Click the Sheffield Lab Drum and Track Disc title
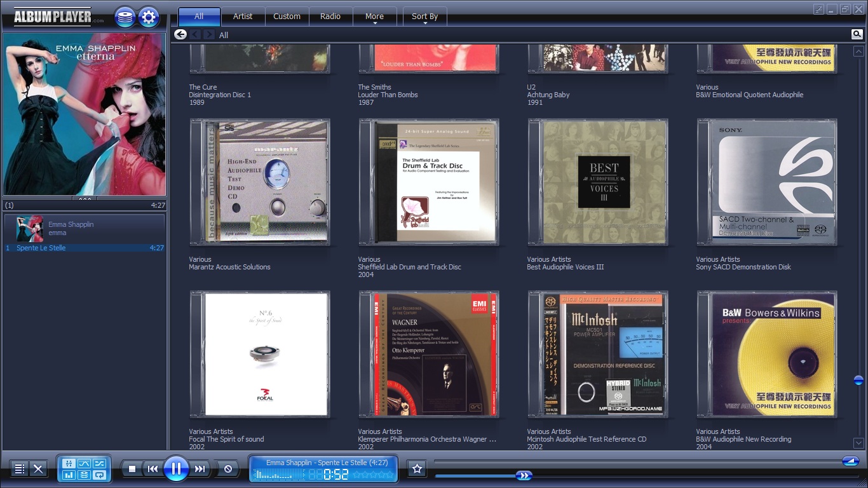This screenshot has width=868, height=488. pyautogui.click(x=409, y=267)
